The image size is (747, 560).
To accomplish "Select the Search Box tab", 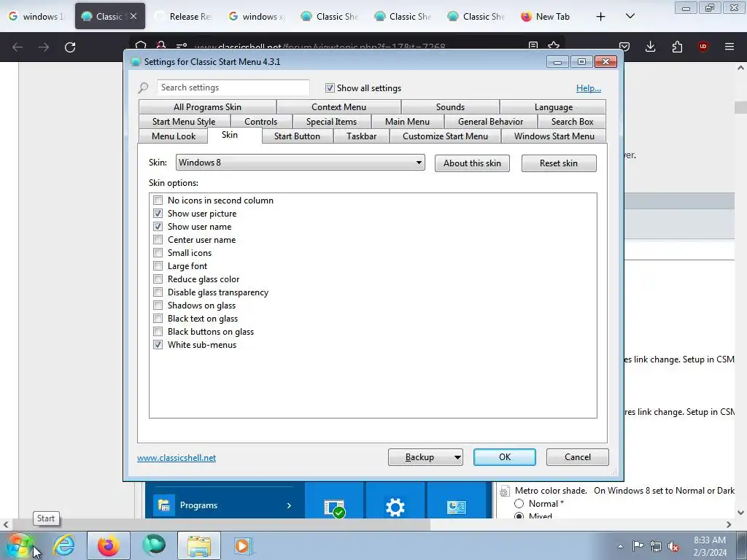I will tap(572, 122).
